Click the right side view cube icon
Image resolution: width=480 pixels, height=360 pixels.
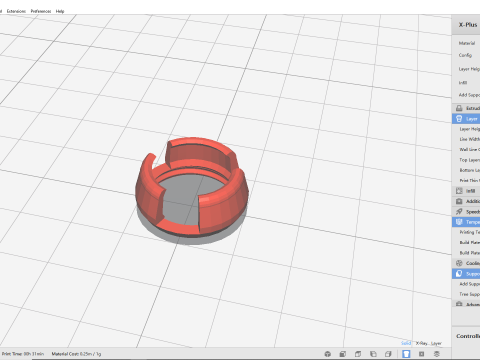[388, 354]
